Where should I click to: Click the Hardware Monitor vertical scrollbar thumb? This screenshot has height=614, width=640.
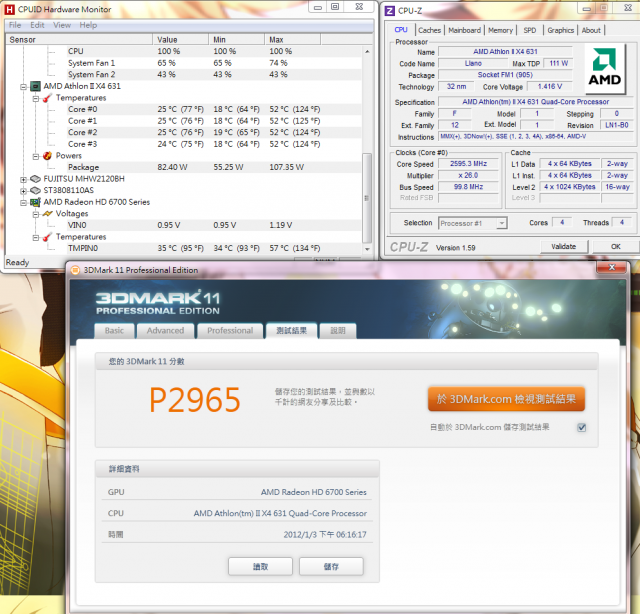click(367, 198)
